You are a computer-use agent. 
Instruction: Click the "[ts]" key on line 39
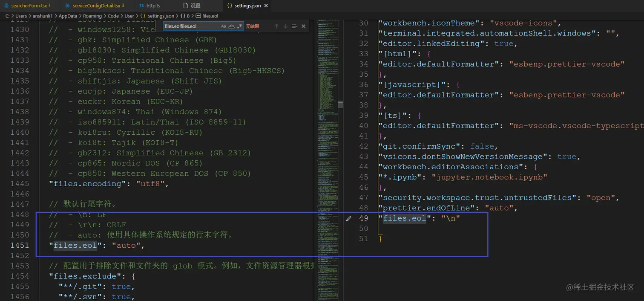click(393, 116)
